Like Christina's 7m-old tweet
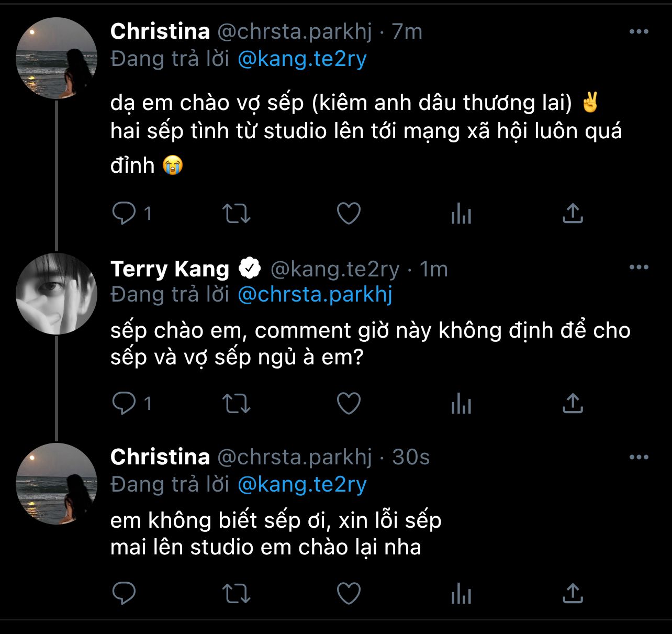 coord(349,214)
